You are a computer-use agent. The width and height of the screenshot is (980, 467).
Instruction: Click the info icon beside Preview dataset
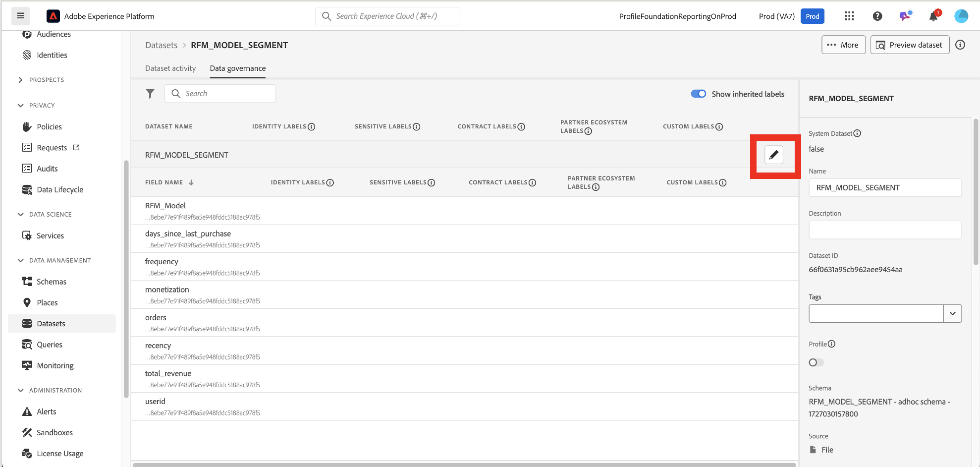(960, 45)
